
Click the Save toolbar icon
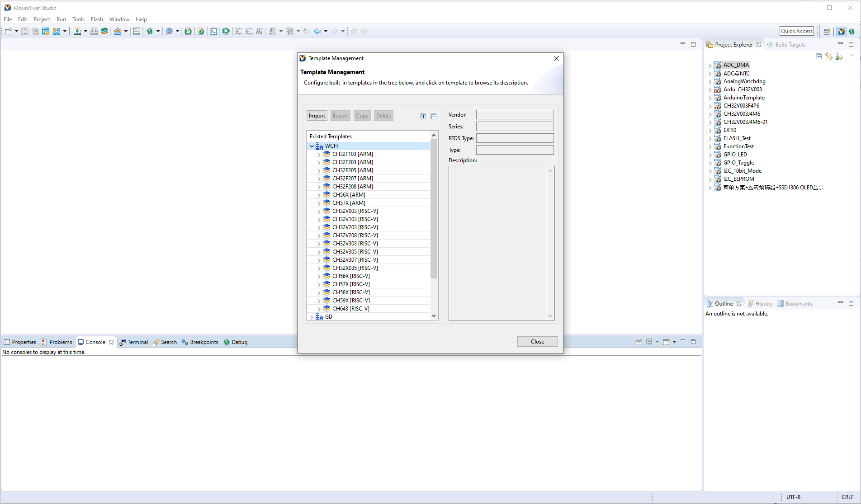tap(25, 31)
